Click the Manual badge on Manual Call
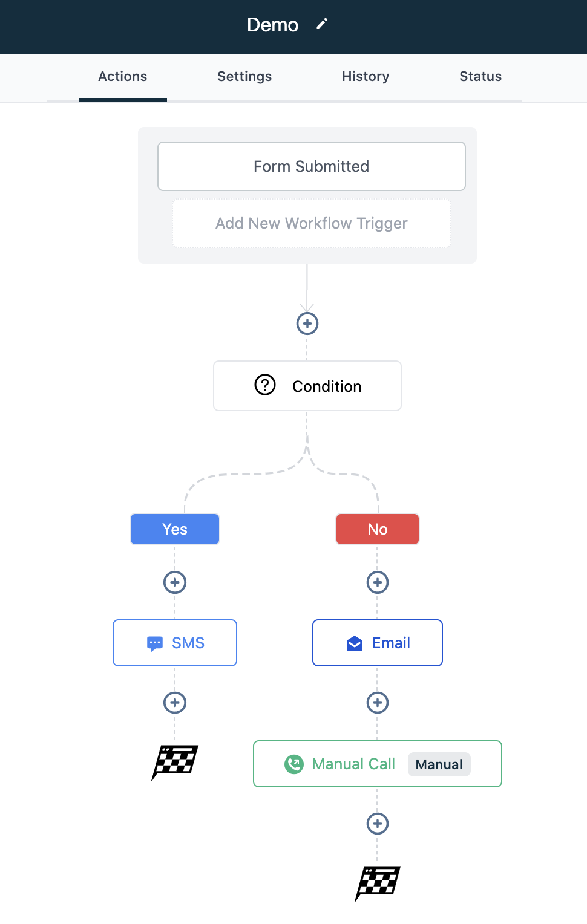Screen dimensions: 587x924 (439, 764)
